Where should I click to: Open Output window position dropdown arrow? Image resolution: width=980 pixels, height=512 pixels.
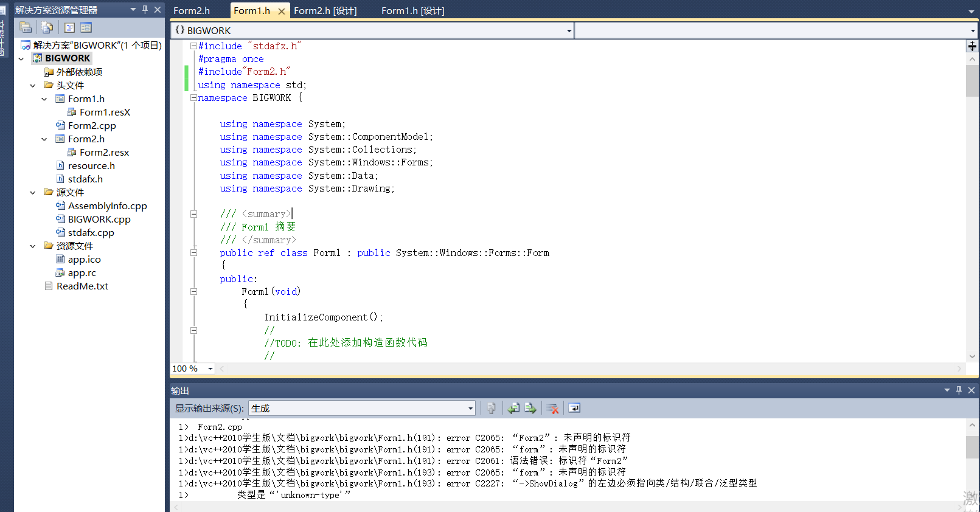(947, 390)
